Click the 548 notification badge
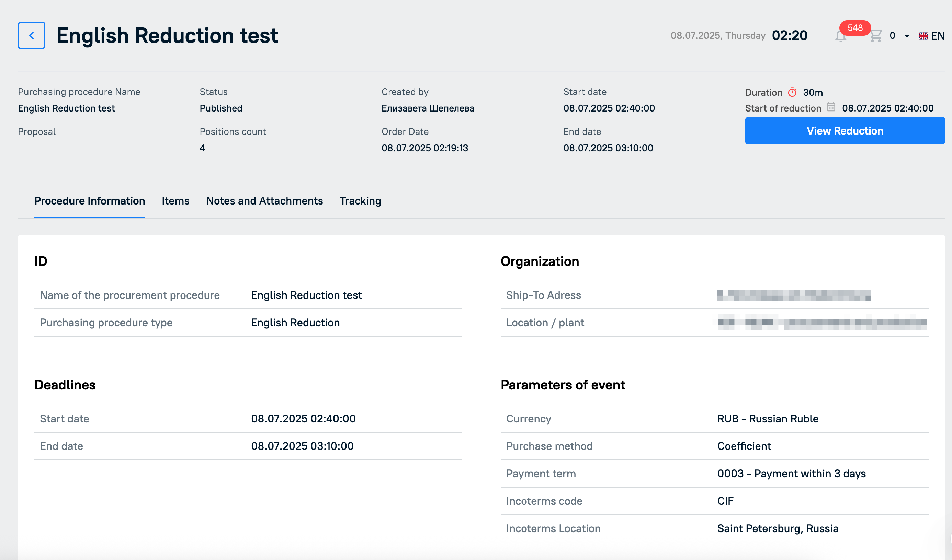 855,28
